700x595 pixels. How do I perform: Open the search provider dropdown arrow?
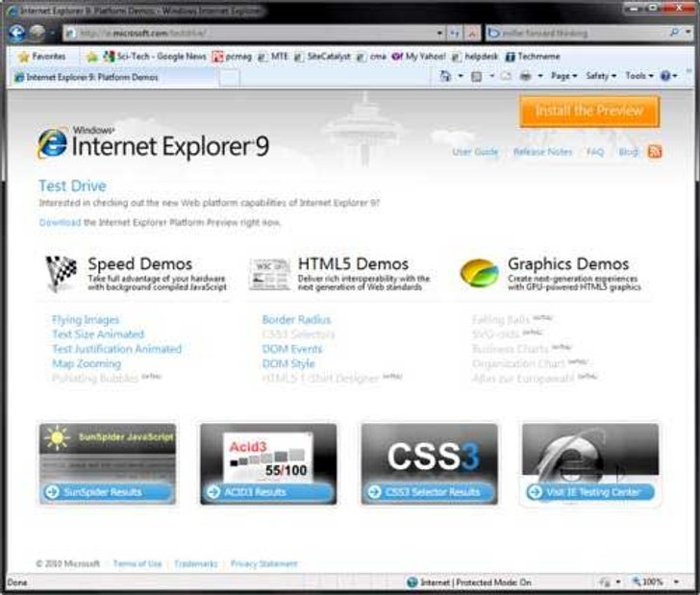click(687, 32)
